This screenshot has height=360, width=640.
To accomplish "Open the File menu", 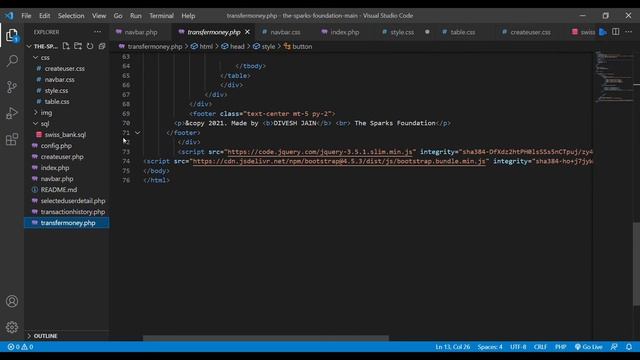I will pyautogui.click(x=26, y=16).
